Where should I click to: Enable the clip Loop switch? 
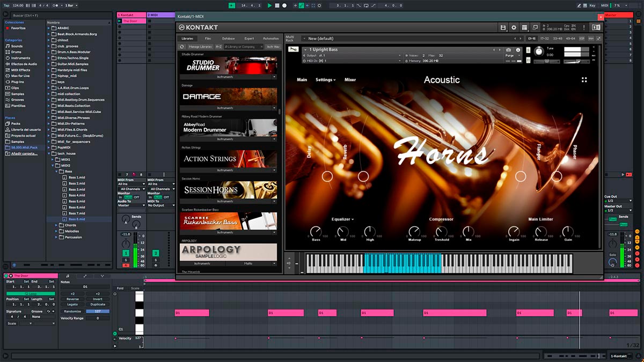pos(31,293)
